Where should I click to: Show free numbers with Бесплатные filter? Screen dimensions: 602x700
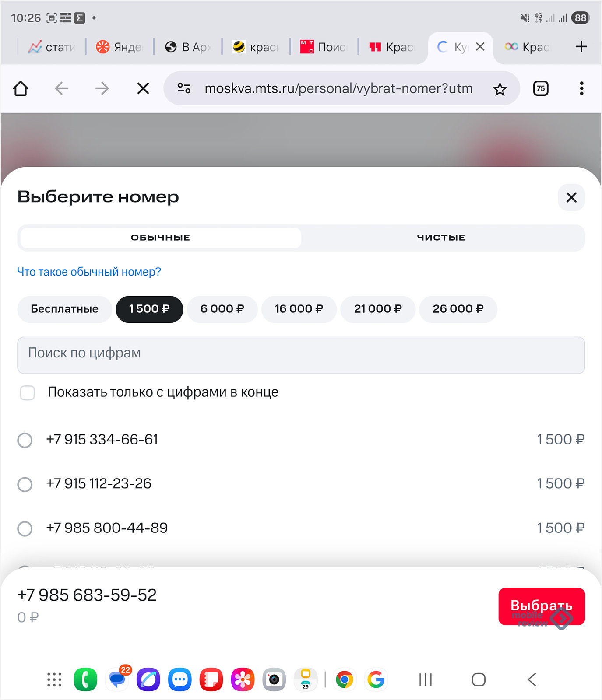coord(64,309)
